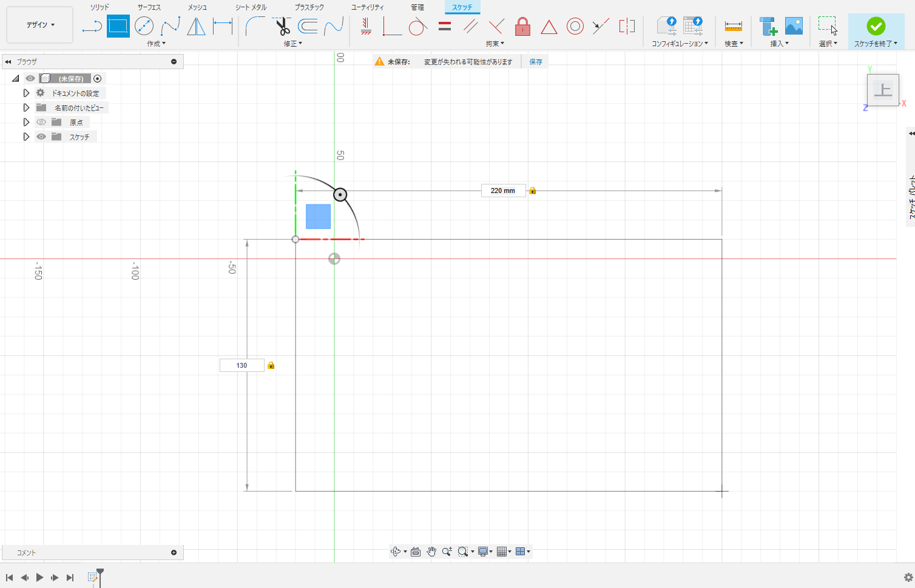Insert a fastener component
The height and width of the screenshot is (588, 915).
768,26
